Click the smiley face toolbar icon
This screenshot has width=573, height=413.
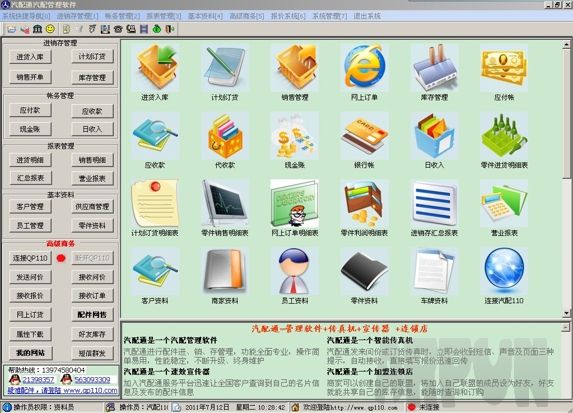point(50,29)
